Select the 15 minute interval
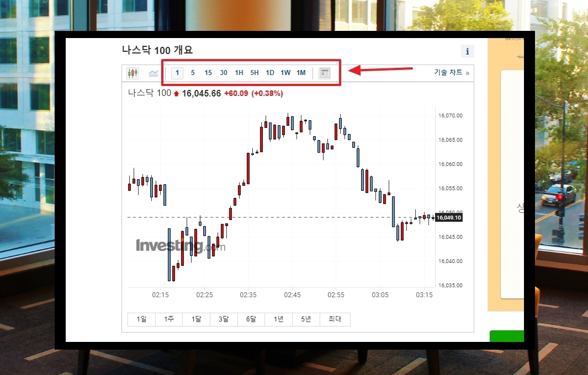 point(208,73)
